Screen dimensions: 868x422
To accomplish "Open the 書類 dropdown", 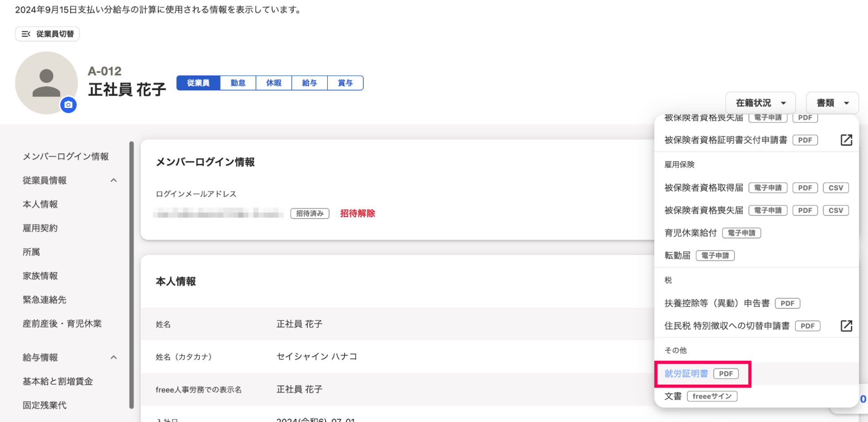I will coord(832,103).
